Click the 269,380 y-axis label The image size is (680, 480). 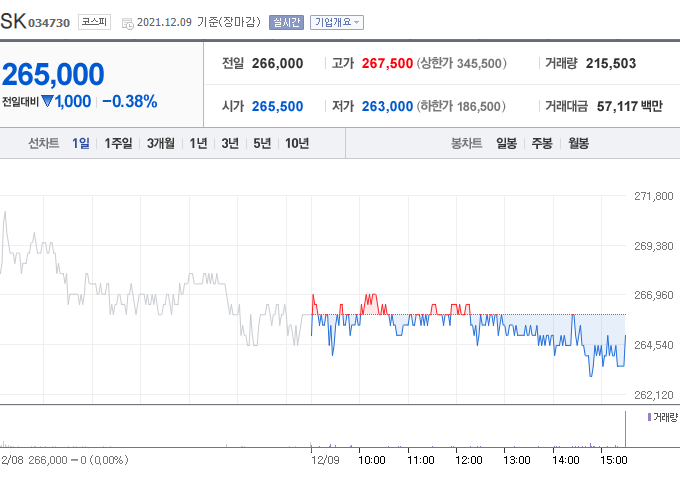click(654, 246)
